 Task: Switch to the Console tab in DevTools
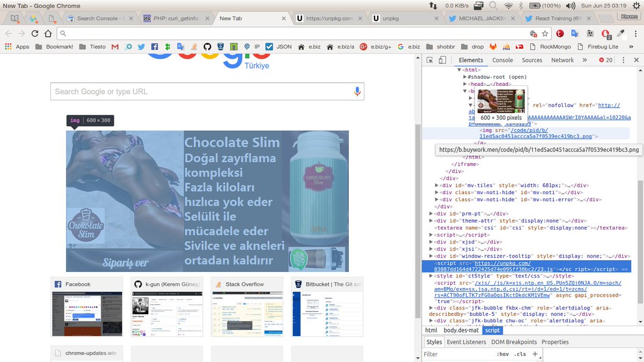(x=503, y=60)
